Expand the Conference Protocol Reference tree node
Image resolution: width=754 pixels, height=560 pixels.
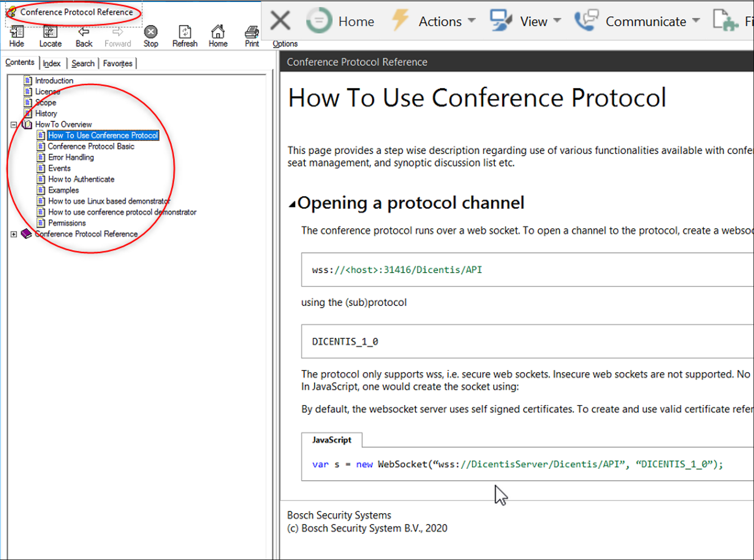coord(14,234)
